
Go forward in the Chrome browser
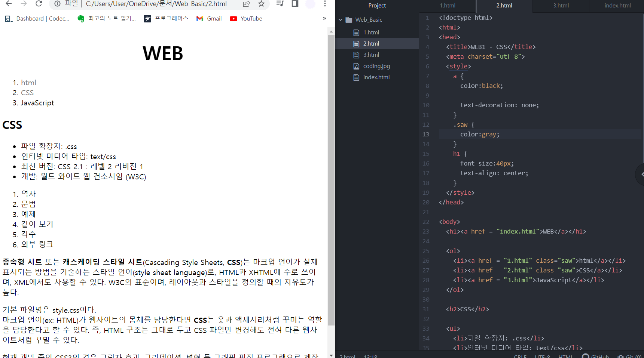[x=24, y=4]
